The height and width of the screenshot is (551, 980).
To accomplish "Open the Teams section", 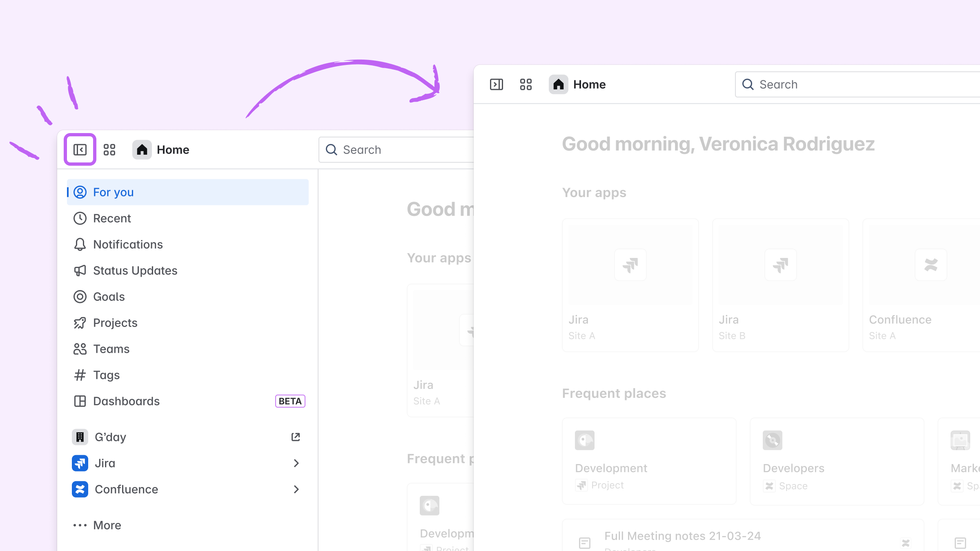I will pos(111,349).
